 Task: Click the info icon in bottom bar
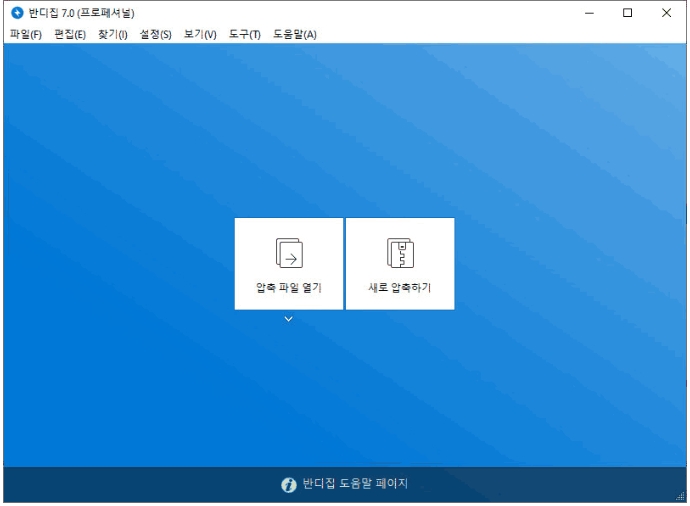289,485
